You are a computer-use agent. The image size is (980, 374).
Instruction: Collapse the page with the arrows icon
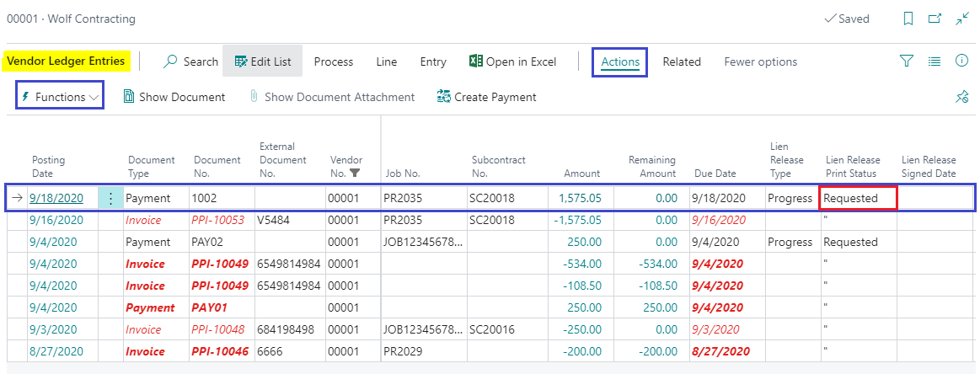coord(961,19)
